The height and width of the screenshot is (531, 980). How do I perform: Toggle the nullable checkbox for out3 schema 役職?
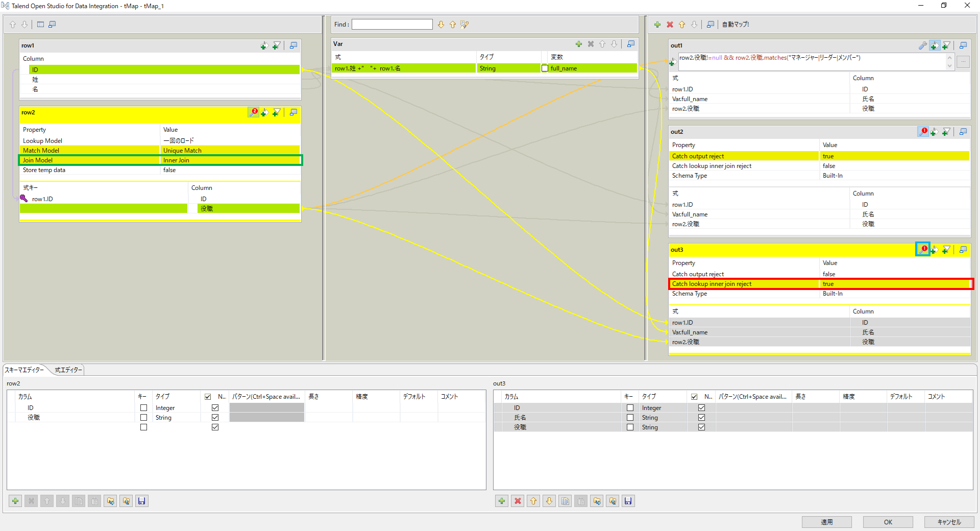(701, 427)
